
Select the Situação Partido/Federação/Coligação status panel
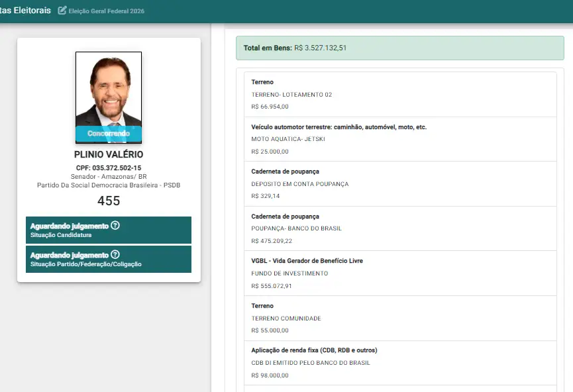tap(109, 260)
